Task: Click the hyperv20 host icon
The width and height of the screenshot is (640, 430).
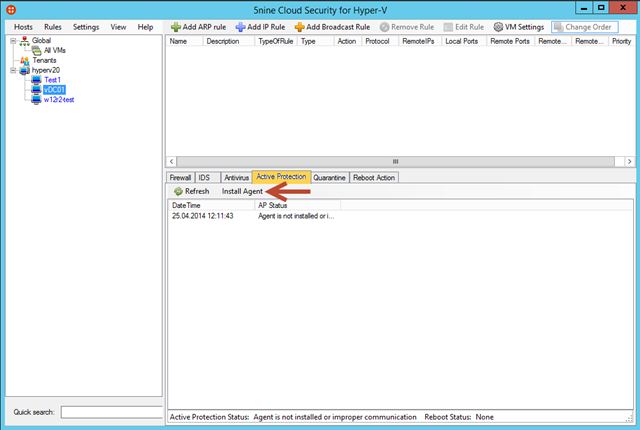Action: tap(24, 71)
